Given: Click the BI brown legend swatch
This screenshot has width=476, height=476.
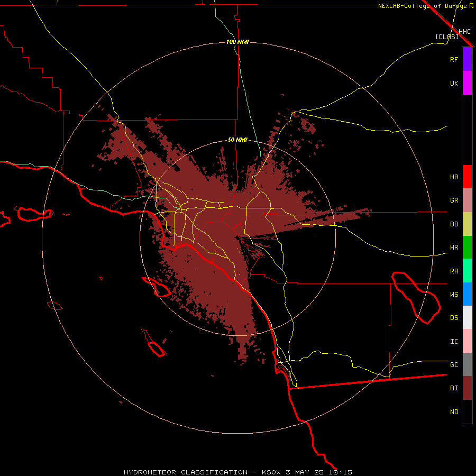Looking at the screenshot, I should 467,388.
